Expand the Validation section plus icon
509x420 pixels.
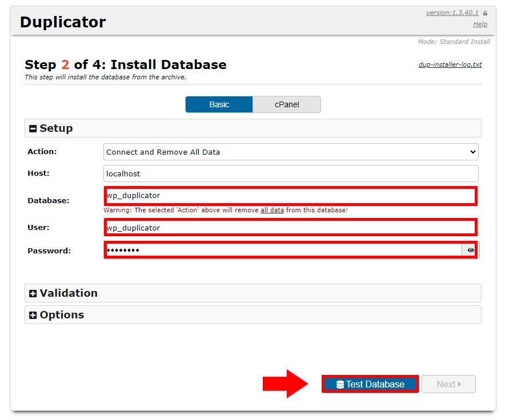(33, 293)
